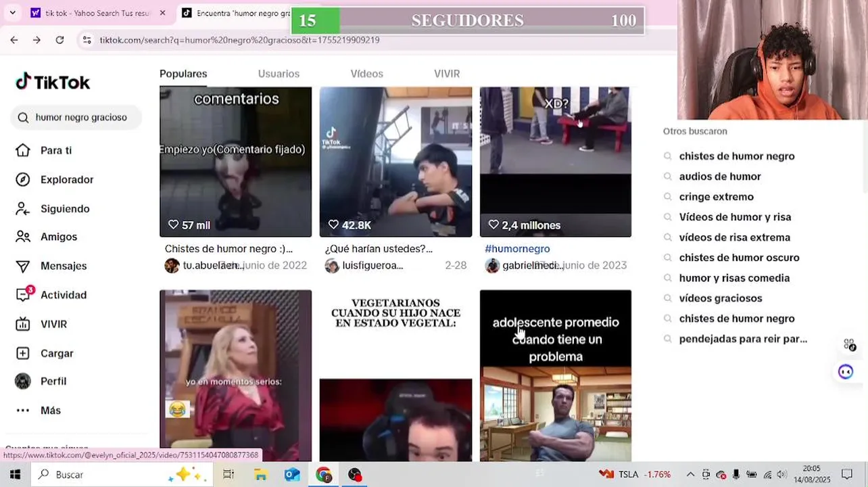Click the TSLA stock widget on taskbar
The height and width of the screenshot is (487, 868).
coord(635,474)
